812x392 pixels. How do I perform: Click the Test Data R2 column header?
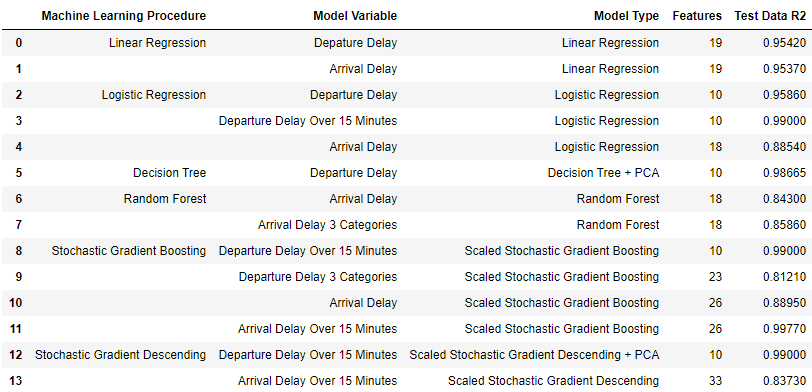(x=771, y=16)
